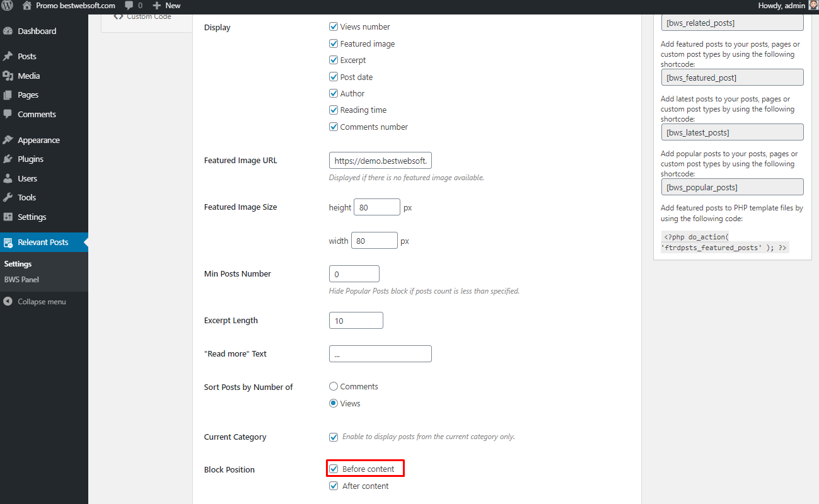The height and width of the screenshot is (504, 819).
Task: Open the BWS Panel submenu item
Action: [21, 279]
